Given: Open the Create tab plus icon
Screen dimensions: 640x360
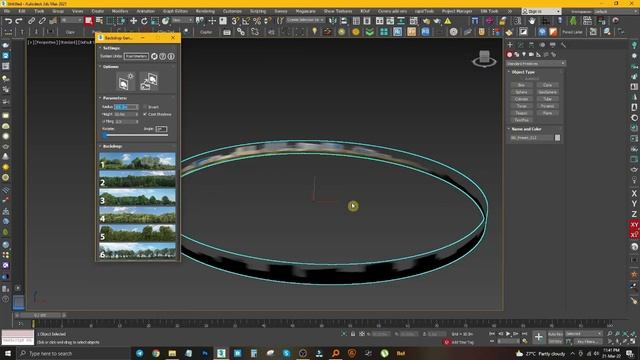Looking at the screenshot, I should (510, 44).
